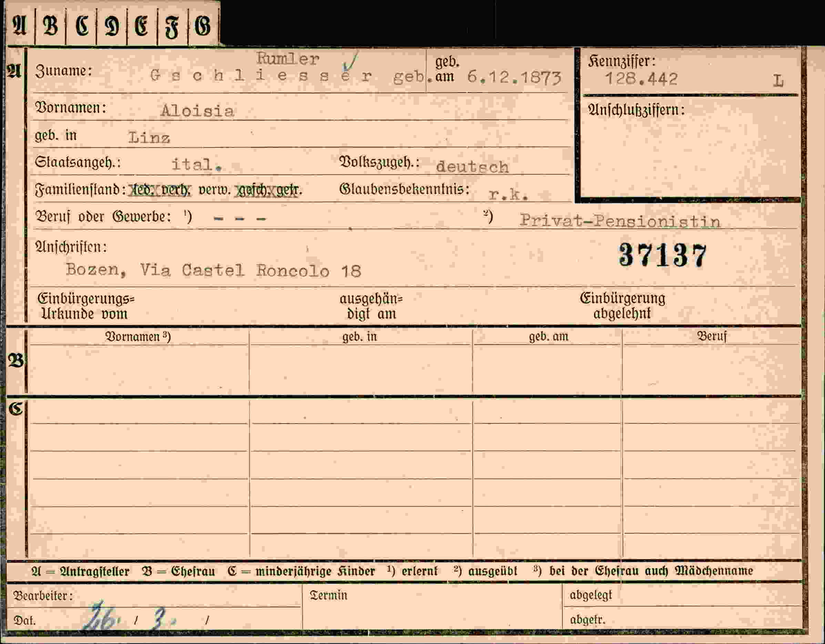Click the legend text A = Antragsteller

80,571
